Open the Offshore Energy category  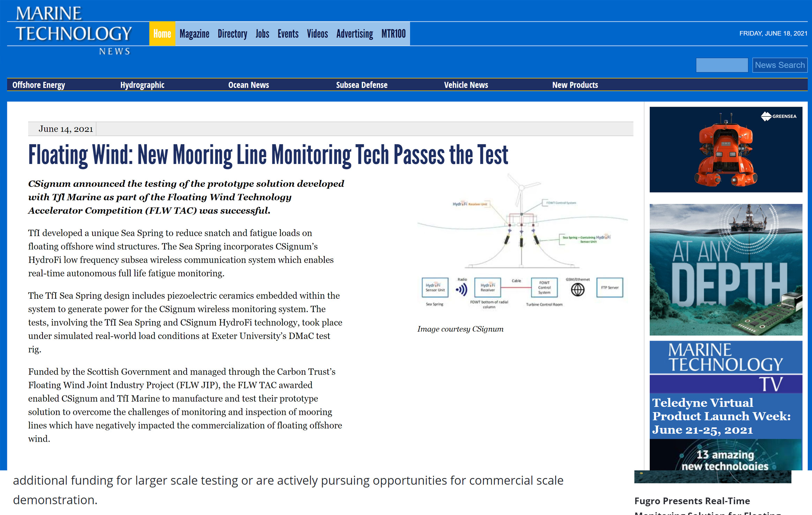click(x=39, y=85)
